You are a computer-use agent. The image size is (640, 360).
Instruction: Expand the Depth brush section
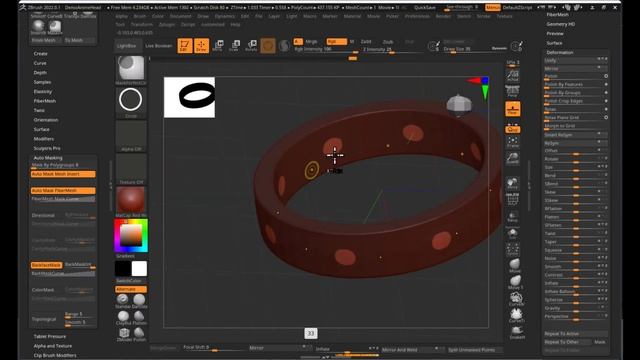click(40, 73)
